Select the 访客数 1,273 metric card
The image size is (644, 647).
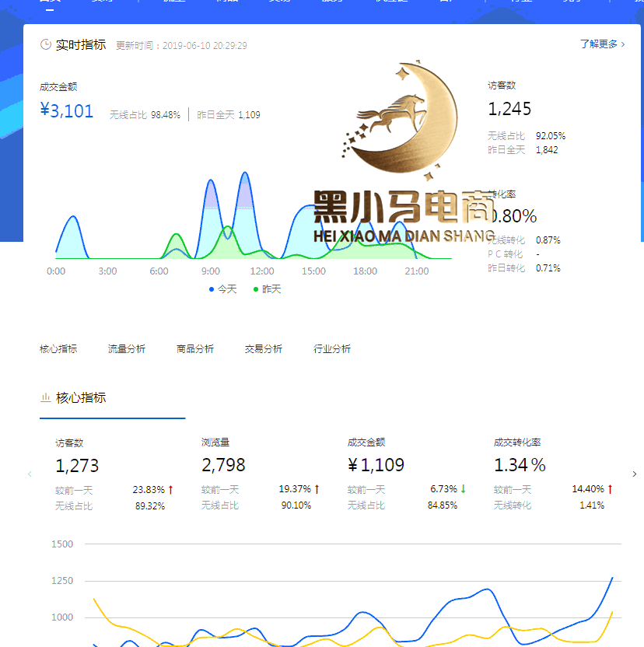114,474
